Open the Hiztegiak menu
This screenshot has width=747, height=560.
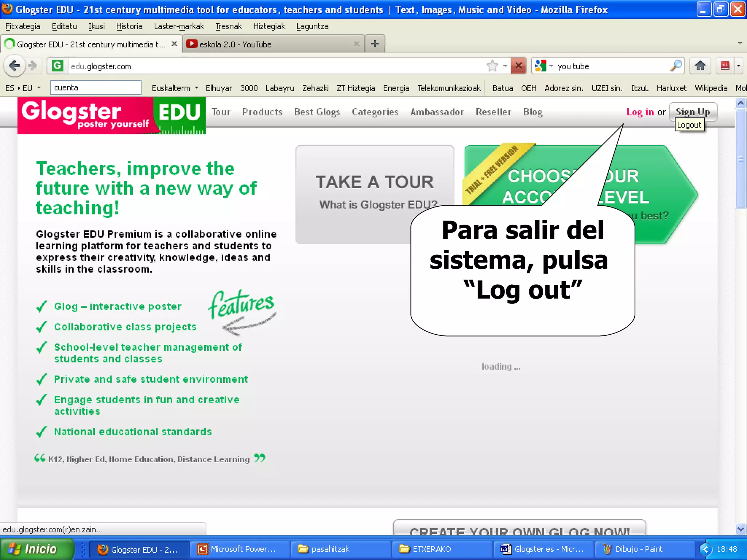click(269, 26)
